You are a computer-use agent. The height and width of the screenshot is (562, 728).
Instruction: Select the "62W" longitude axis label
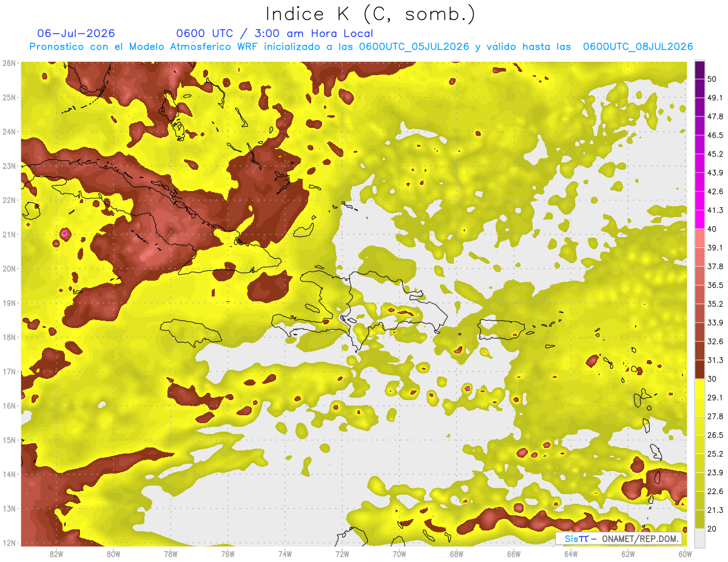tap(627, 554)
